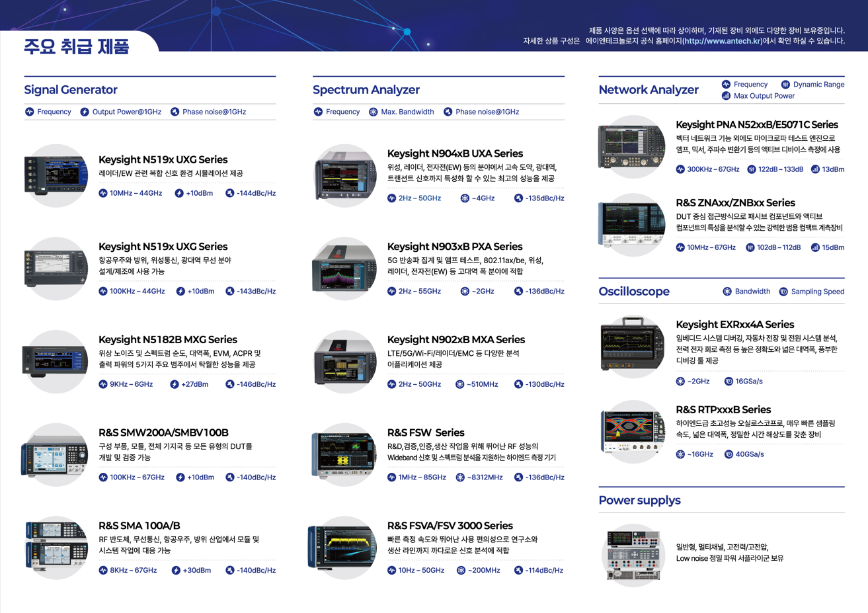The width and height of the screenshot is (868, 613).
Task: Click the Max. Bandwidth legend icon
Action: 374,112
